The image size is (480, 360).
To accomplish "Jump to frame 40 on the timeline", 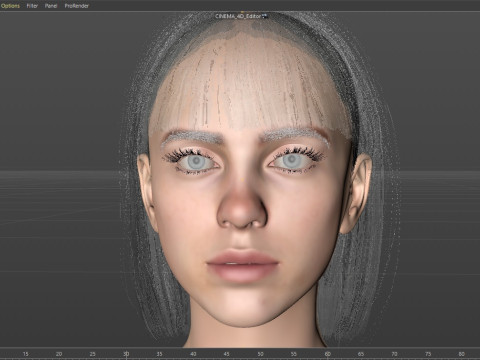I will point(193,354).
